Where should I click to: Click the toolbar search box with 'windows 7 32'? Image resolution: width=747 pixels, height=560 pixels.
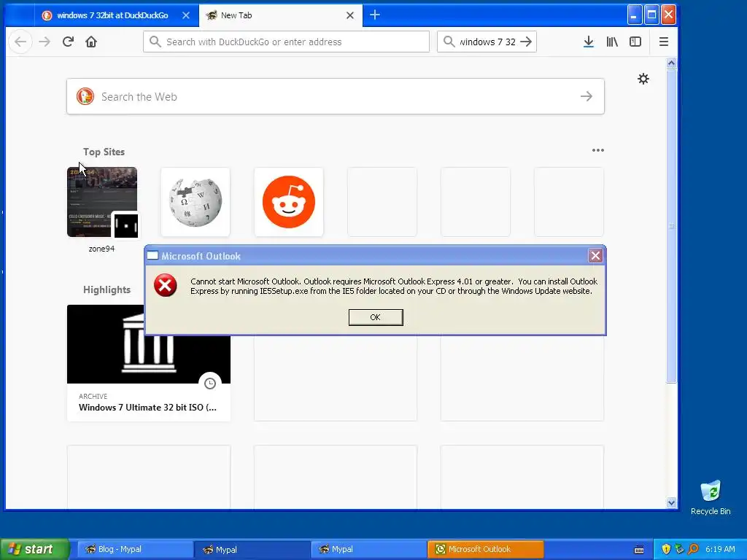click(487, 42)
